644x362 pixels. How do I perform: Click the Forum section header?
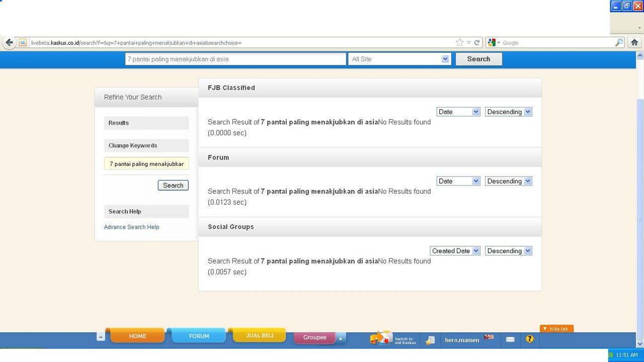[370, 157]
